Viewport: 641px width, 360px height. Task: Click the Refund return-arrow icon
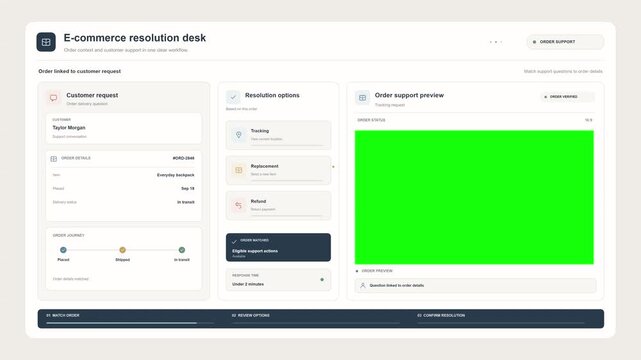pyautogui.click(x=239, y=205)
